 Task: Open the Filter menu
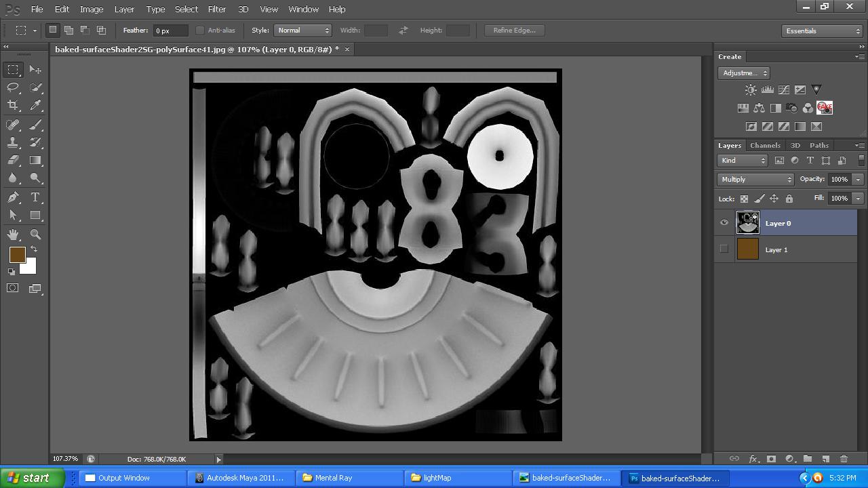pos(216,9)
